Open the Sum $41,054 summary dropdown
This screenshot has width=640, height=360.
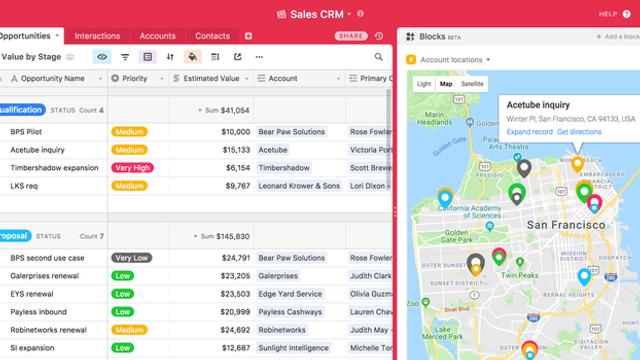(x=200, y=110)
